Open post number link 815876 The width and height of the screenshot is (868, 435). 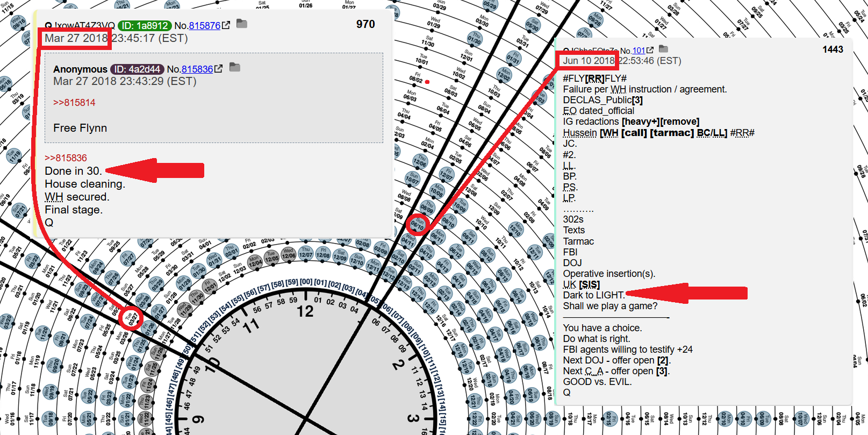point(205,25)
